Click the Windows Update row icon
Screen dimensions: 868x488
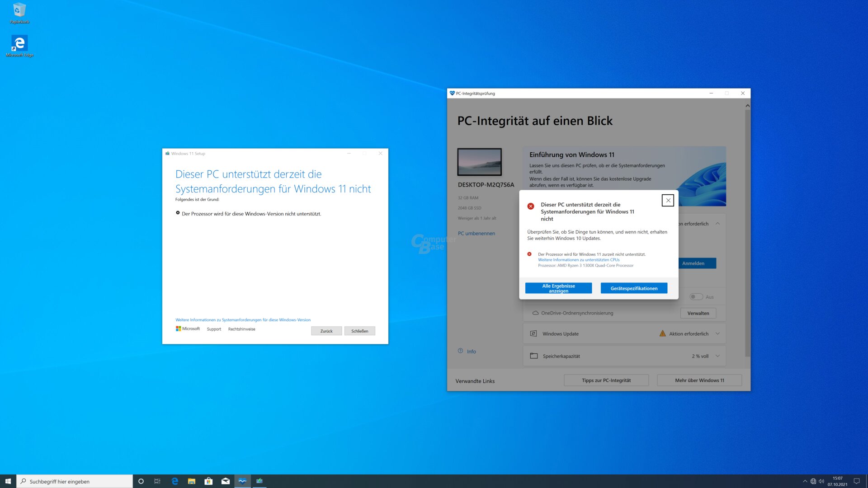[533, 333]
